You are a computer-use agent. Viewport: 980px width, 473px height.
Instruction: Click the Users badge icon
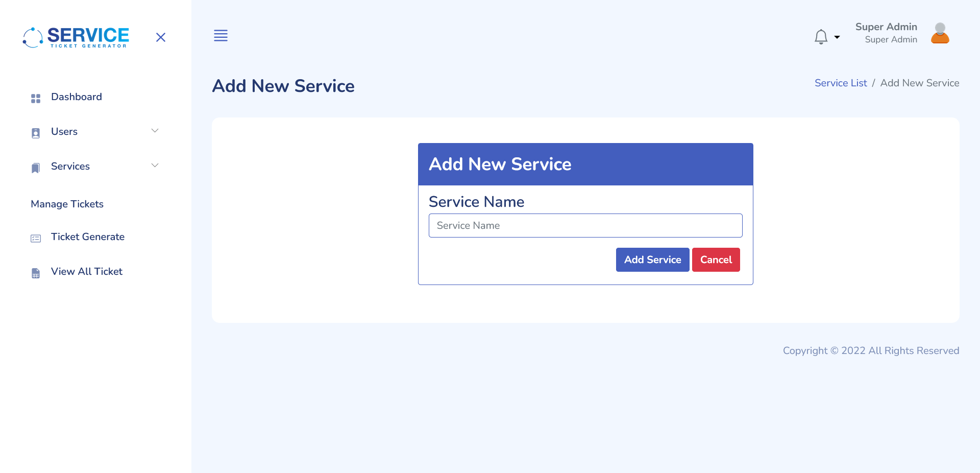36,133
